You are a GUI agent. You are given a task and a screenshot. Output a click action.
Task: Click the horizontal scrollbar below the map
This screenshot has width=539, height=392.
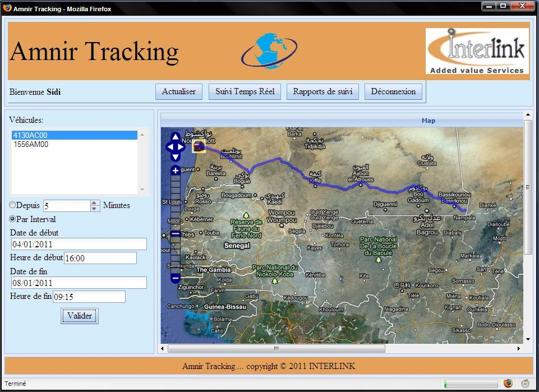point(276,348)
